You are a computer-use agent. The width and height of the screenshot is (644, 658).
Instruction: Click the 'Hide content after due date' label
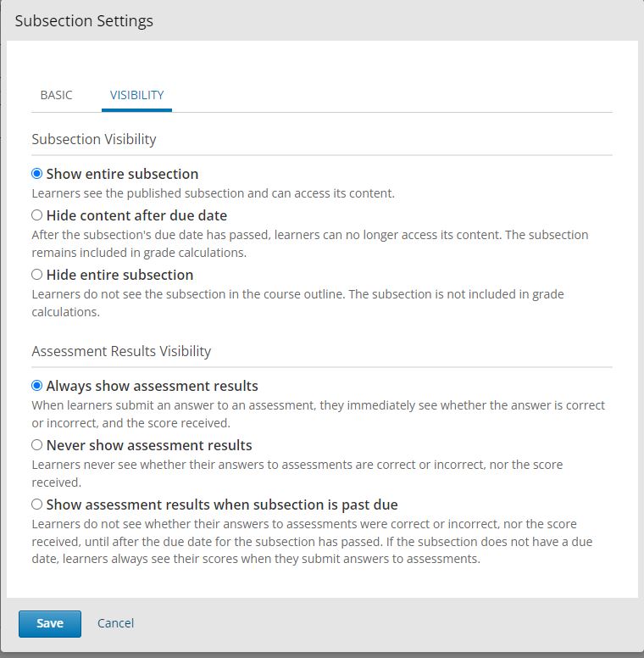[136, 215]
